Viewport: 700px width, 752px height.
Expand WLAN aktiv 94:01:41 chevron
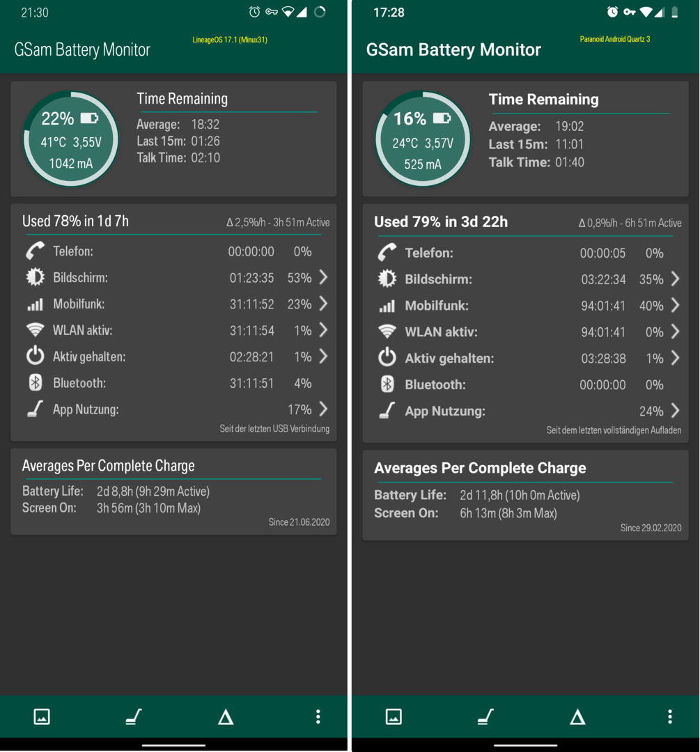click(x=675, y=331)
